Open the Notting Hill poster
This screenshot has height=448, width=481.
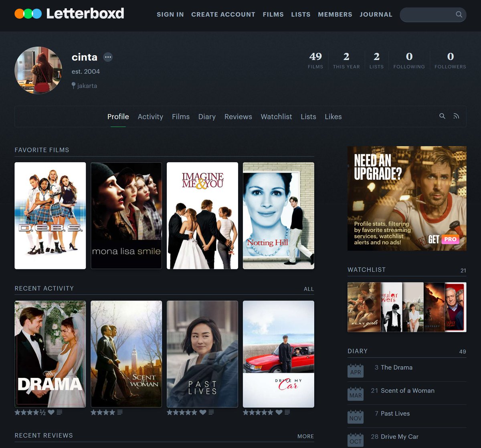pyautogui.click(x=279, y=216)
